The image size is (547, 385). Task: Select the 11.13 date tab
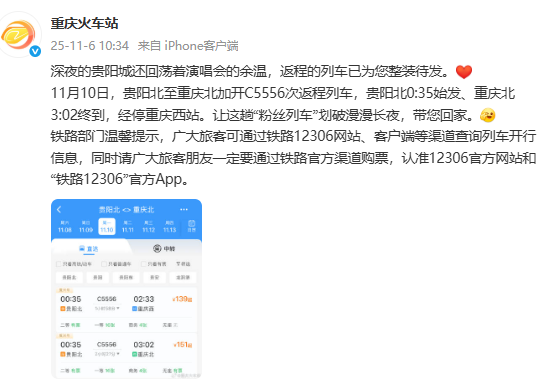(x=170, y=227)
